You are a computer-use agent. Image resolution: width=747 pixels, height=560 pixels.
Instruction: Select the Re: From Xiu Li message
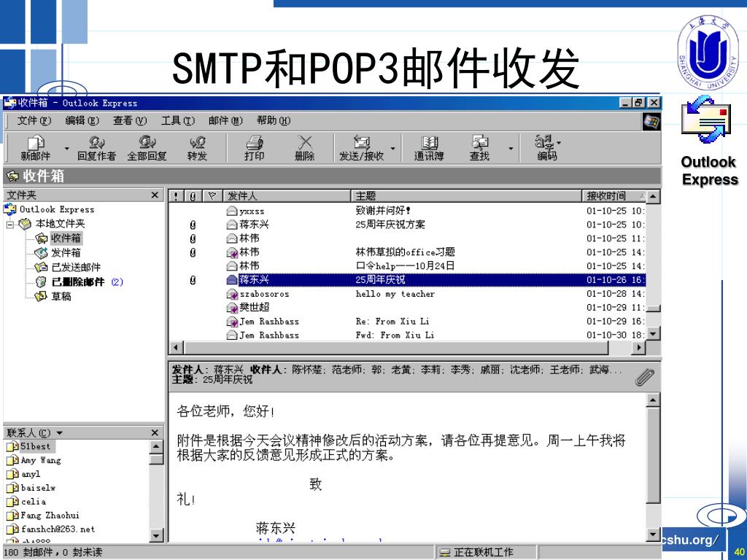(407, 322)
